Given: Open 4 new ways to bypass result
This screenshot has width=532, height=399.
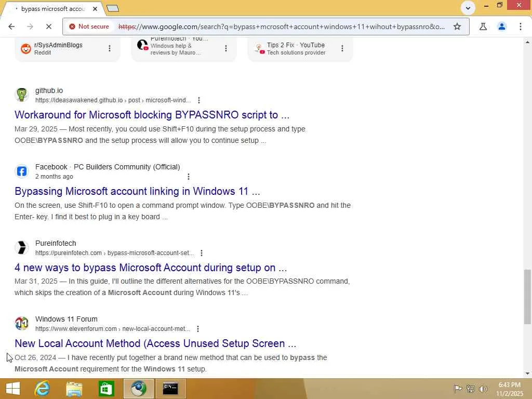Looking at the screenshot, I should (x=151, y=268).
